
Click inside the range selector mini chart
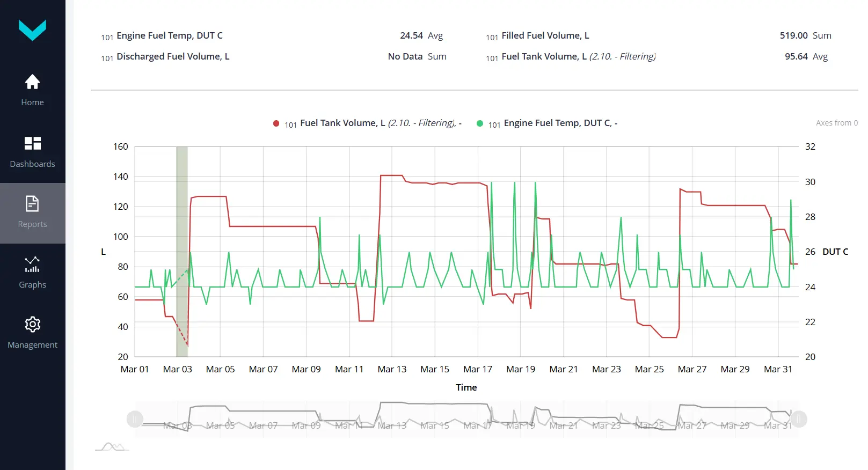pyautogui.click(x=466, y=419)
